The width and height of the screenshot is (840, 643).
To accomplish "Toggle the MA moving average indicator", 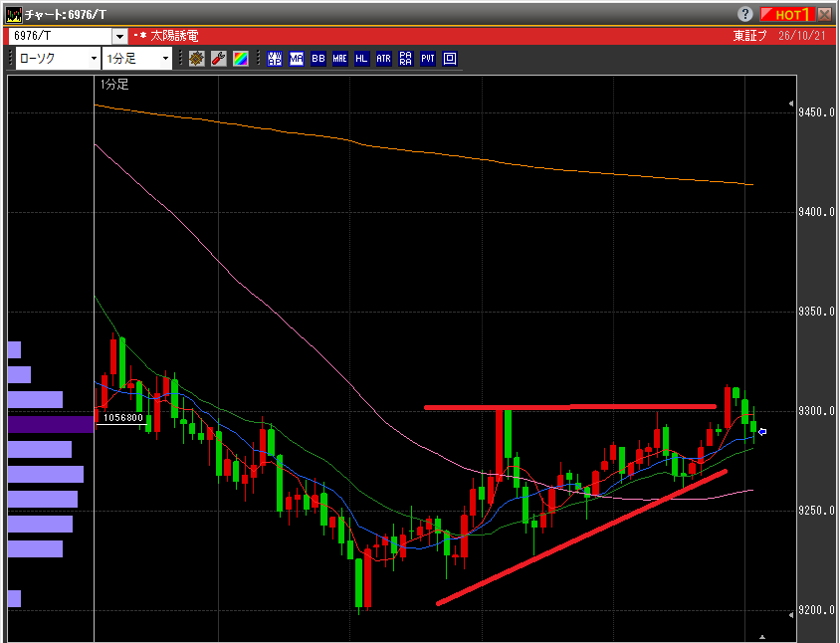I will [297, 59].
